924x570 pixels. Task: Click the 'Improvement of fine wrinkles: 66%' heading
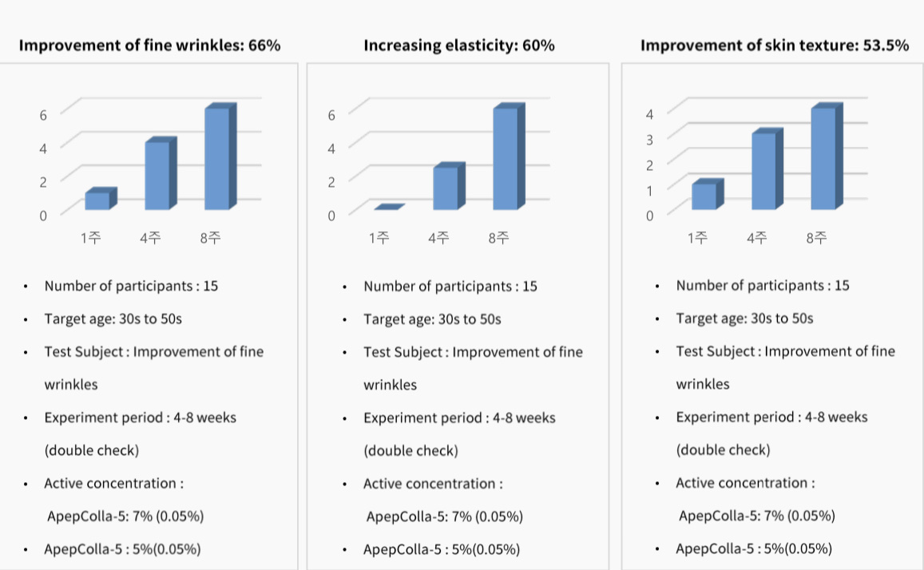point(149,46)
